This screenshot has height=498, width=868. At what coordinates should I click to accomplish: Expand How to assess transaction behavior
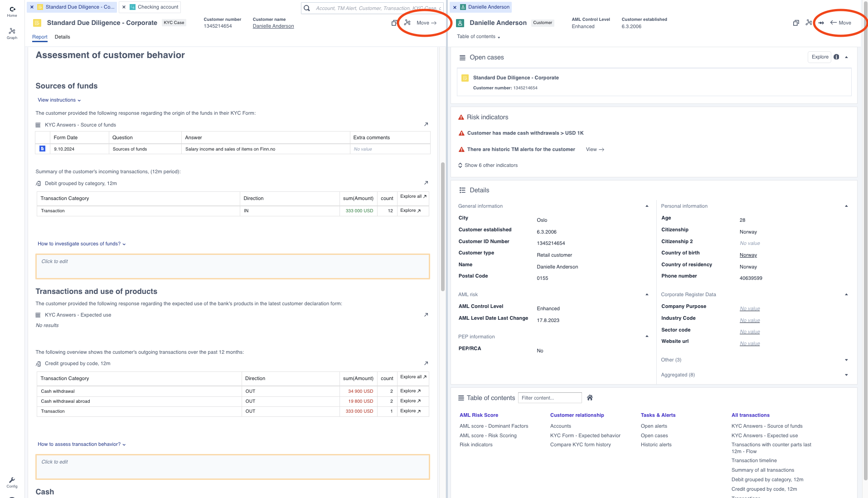[x=82, y=444]
